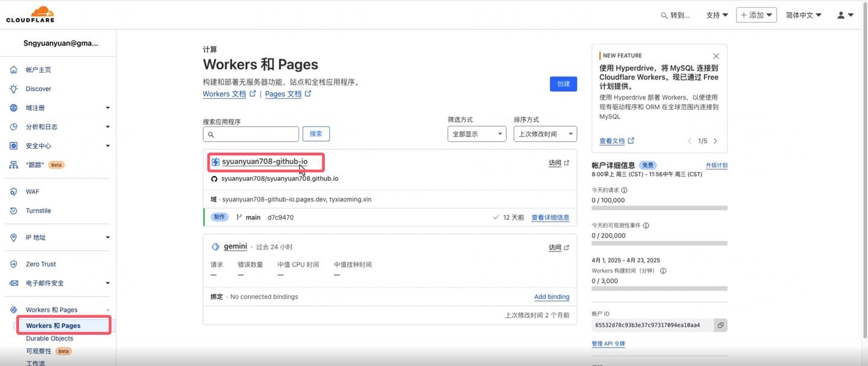Open Zero Trust from sidebar icon

tap(14, 264)
